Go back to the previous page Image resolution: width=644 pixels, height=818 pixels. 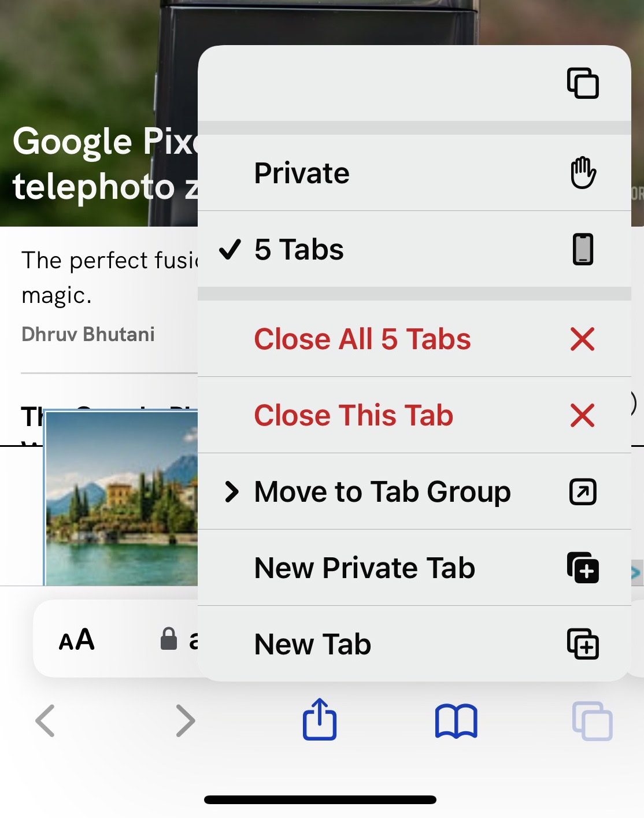pyautogui.click(x=45, y=721)
